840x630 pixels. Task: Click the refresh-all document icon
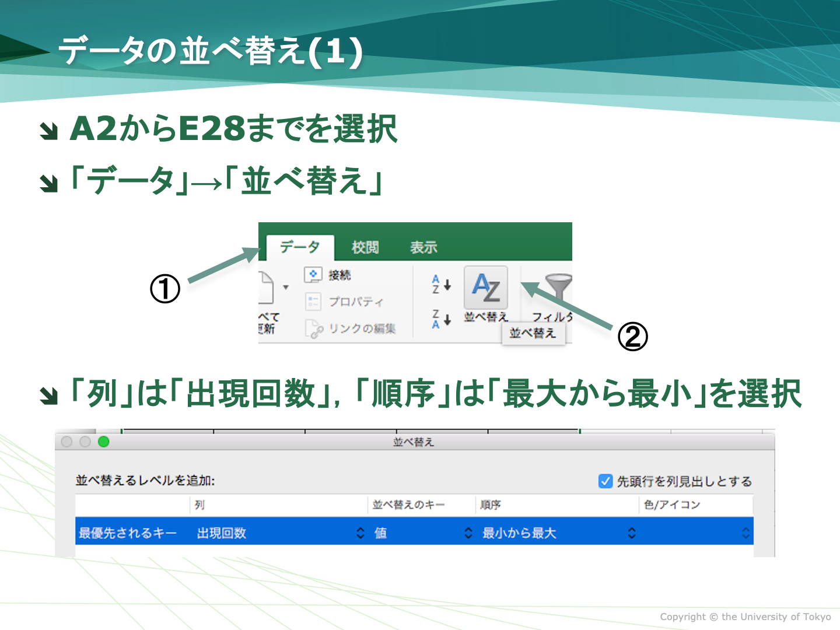pos(266,286)
